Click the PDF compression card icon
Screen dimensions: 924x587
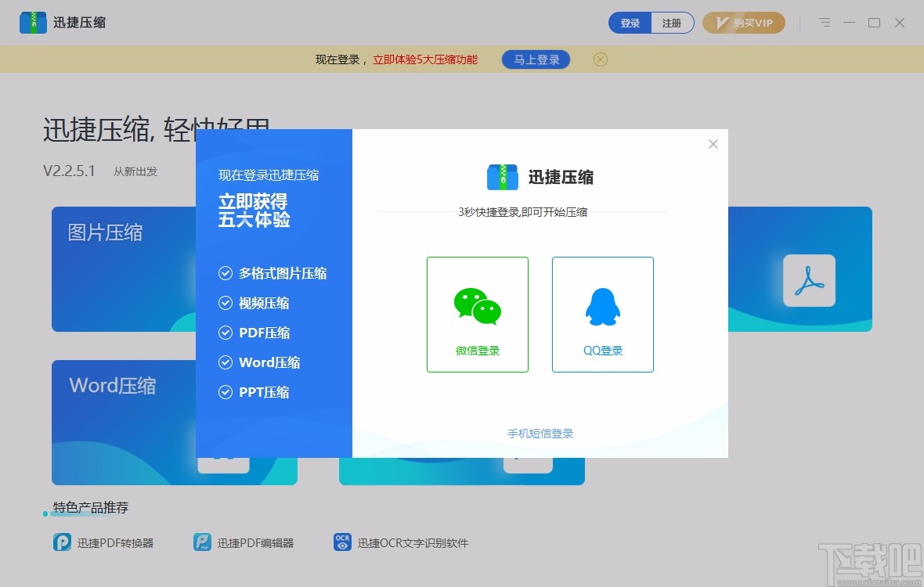click(808, 280)
